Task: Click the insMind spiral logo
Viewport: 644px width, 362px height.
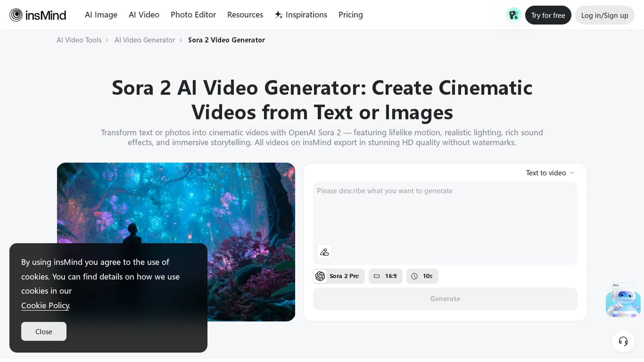Action: (x=16, y=15)
